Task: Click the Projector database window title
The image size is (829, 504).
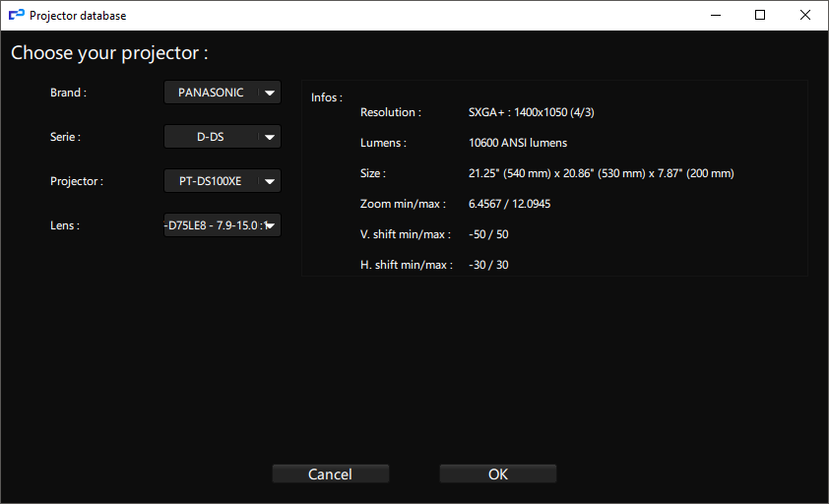Action: point(78,16)
